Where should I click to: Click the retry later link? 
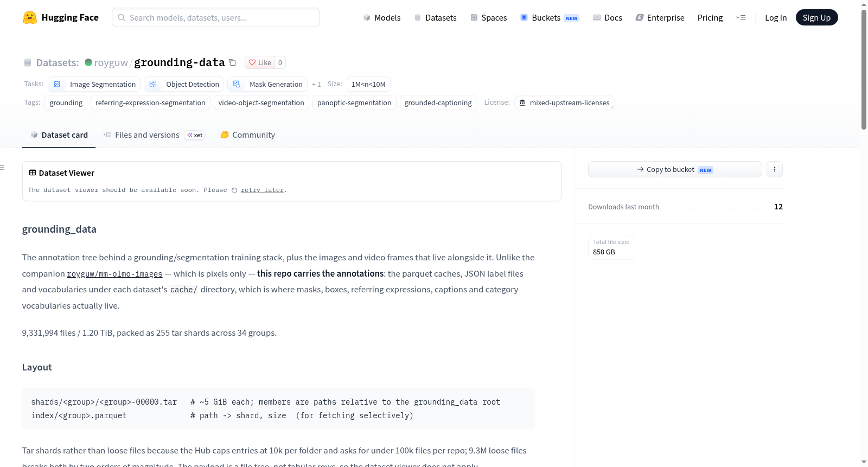[262, 190]
